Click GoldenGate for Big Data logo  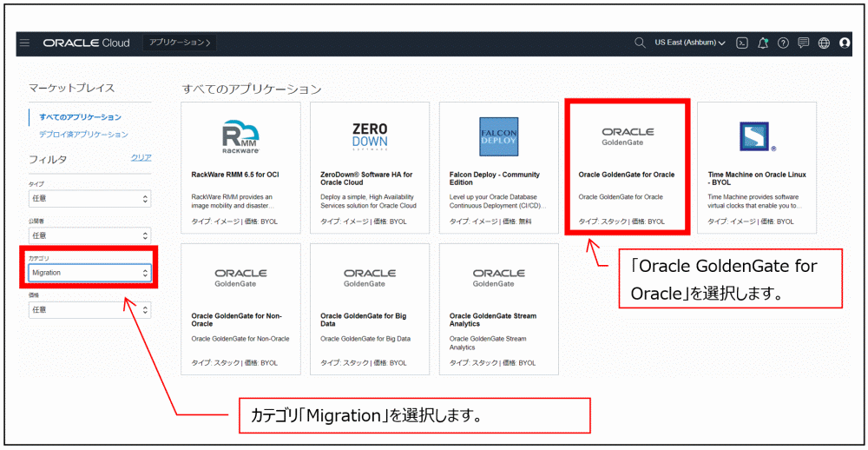[370, 278]
